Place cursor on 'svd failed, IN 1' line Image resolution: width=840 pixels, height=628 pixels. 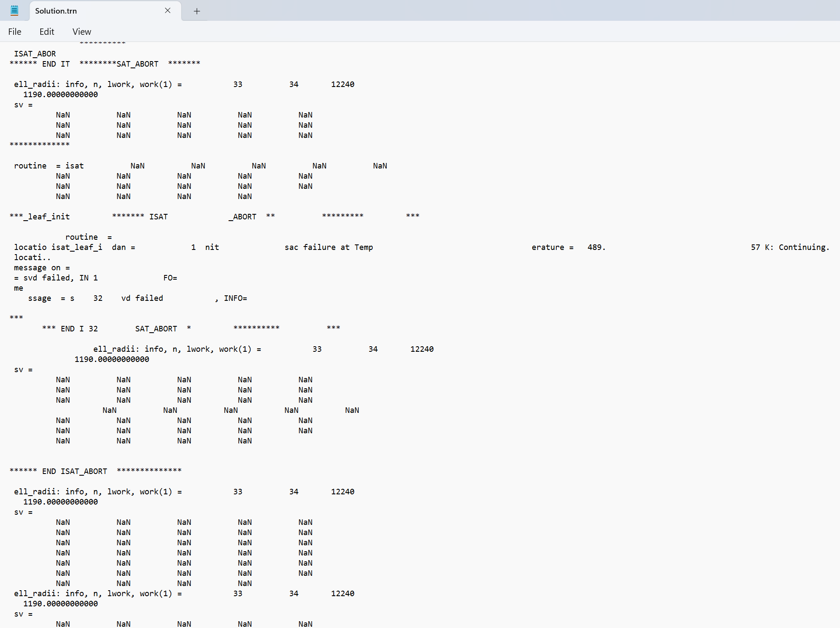60,278
